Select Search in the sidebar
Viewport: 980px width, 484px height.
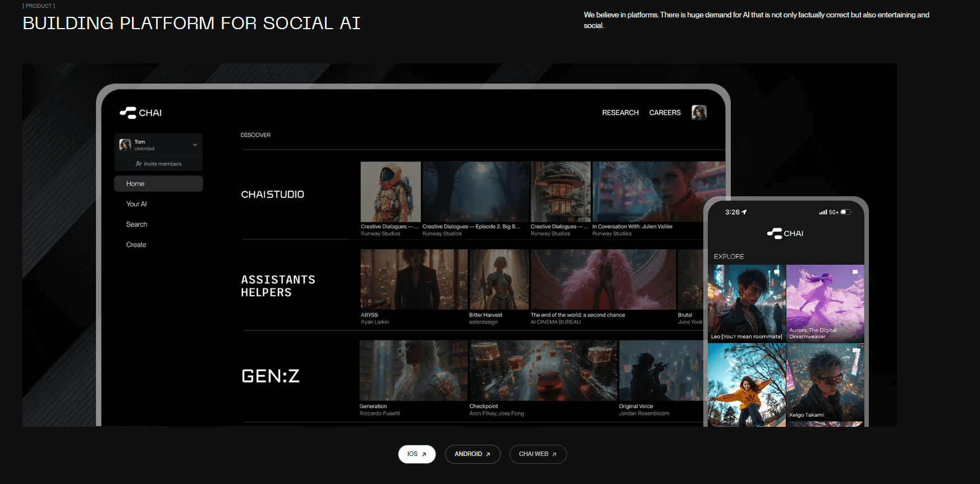click(137, 224)
